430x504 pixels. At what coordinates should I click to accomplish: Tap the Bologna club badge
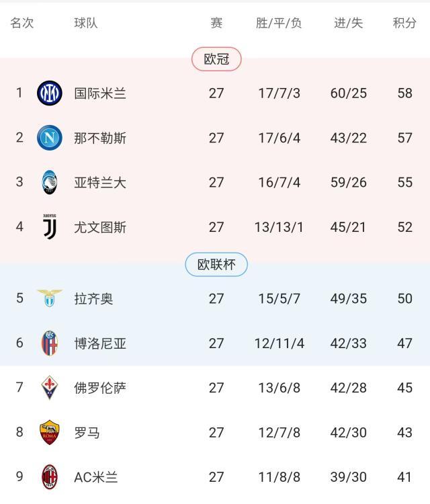(x=49, y=343)
